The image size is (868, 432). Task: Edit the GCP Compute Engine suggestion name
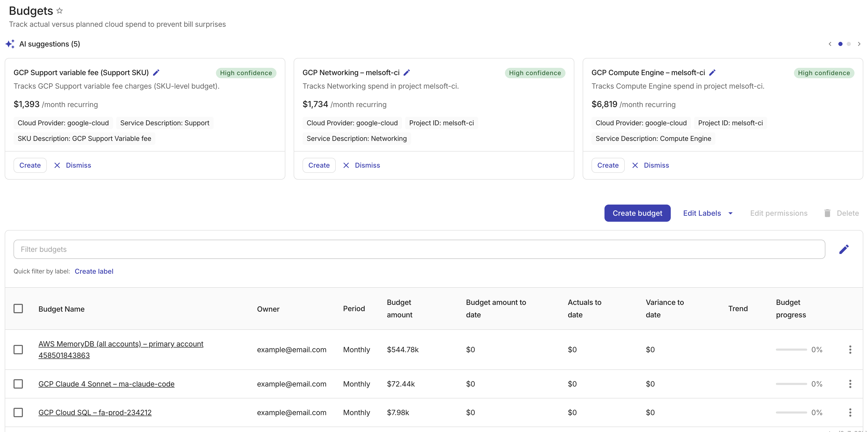point(712,73)
